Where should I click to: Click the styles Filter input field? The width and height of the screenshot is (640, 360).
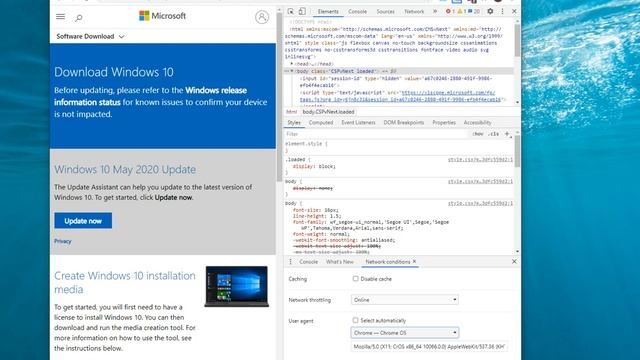tap(376, 134)
